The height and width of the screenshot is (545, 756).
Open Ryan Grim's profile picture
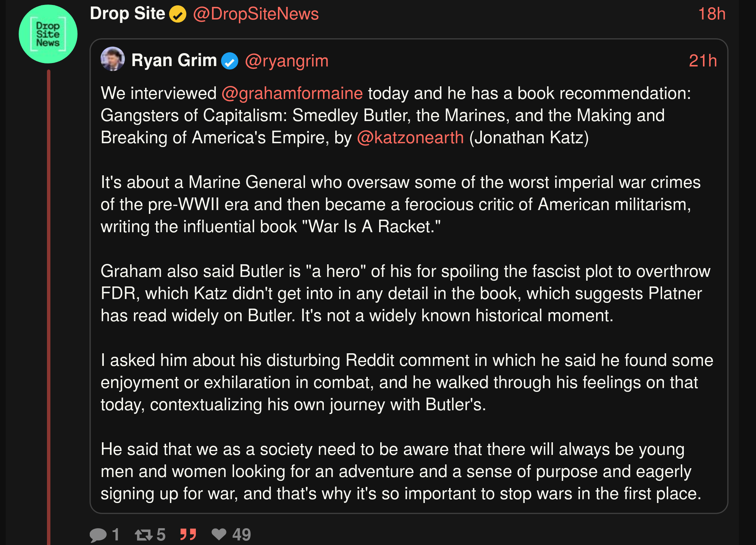(x=112, y=59)
